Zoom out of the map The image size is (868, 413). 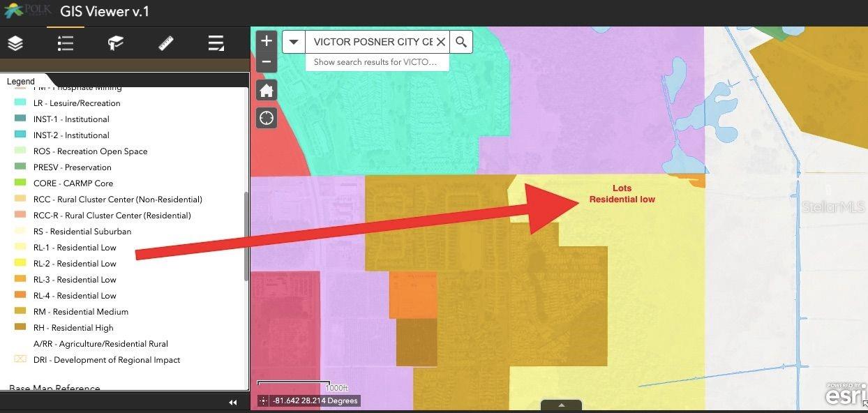[x=266, y=61]
